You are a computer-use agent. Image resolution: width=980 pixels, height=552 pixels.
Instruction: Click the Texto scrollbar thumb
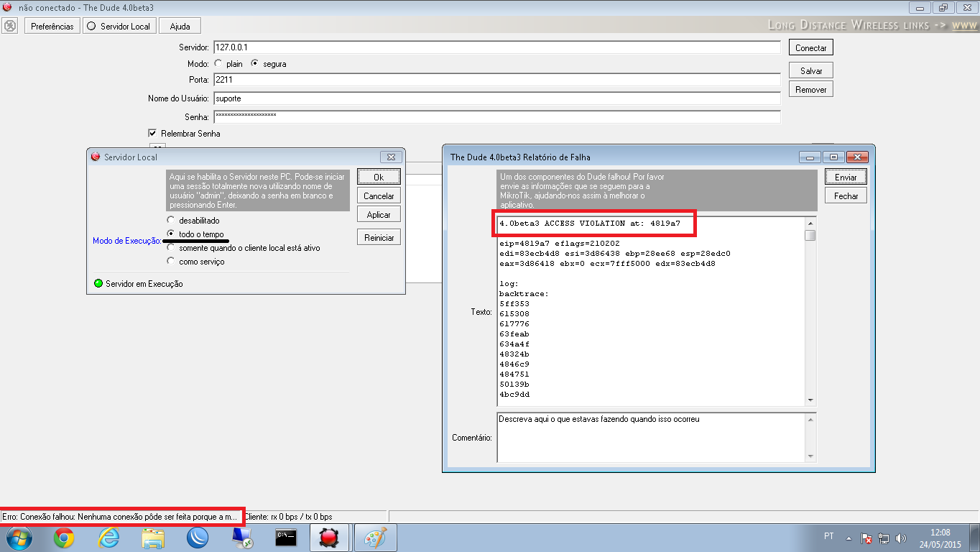810,235
